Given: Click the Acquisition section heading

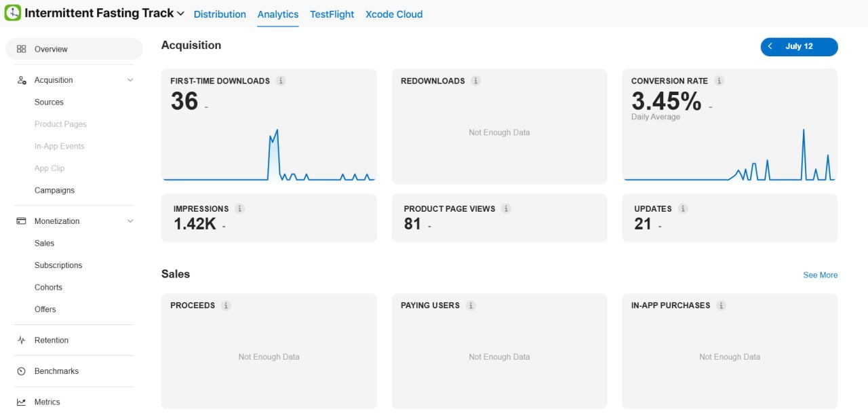Looking at the screenshot, I should coord(191,45).
